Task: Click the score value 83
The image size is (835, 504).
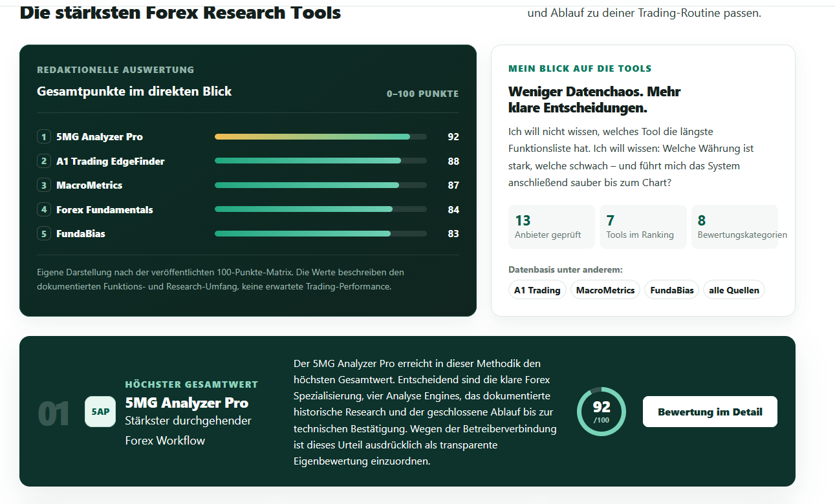Action: point(453,234)
